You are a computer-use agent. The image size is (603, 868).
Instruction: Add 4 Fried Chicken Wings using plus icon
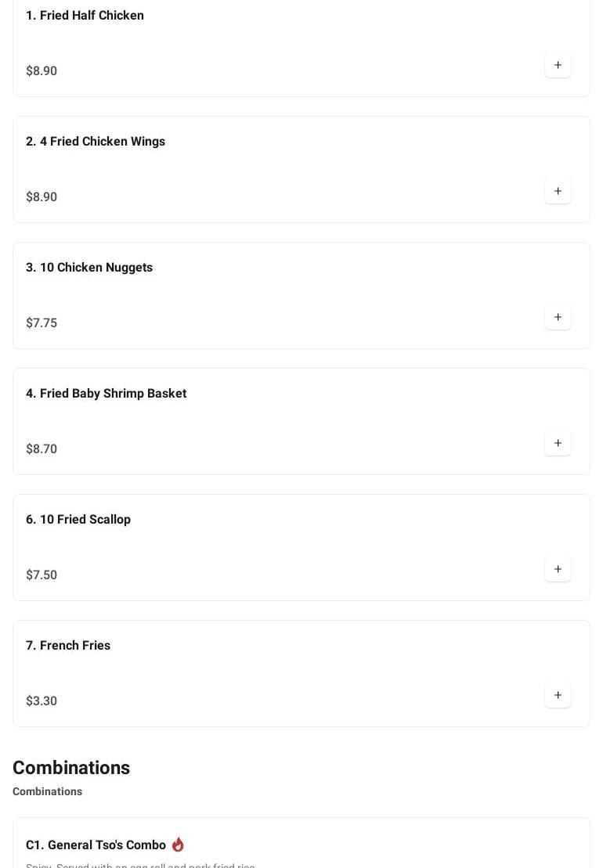coord(558,191)
